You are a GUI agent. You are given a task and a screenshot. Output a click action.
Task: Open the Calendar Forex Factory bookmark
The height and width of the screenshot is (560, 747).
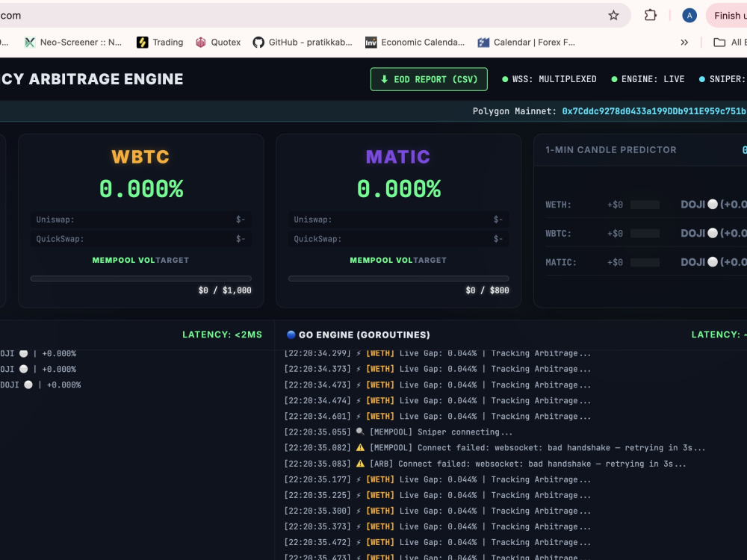click(527, 43)
